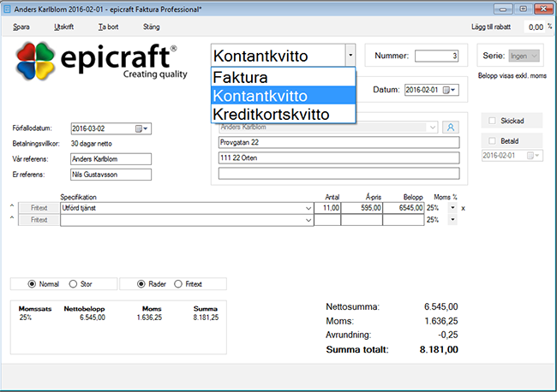Click the Summa totalt value 8.181,00
The width and height of the screenshot is (557, 392).
pyautogui.click(x=439, y=350)
